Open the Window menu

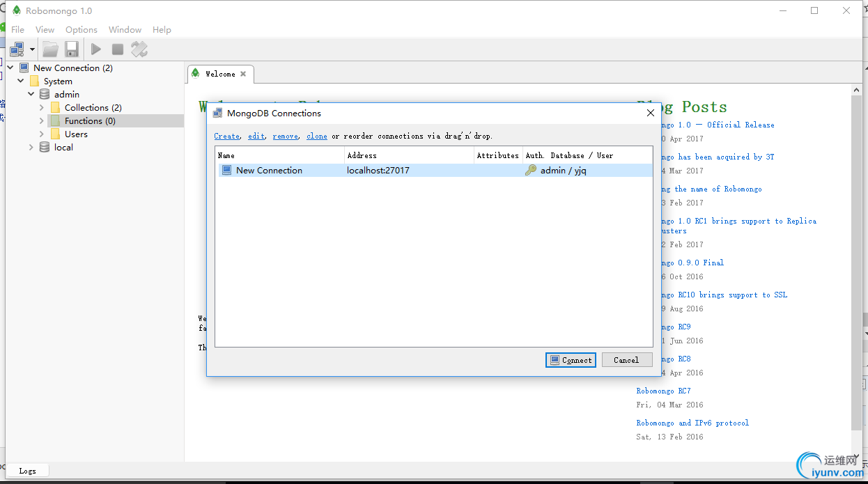tap(125, 30)
